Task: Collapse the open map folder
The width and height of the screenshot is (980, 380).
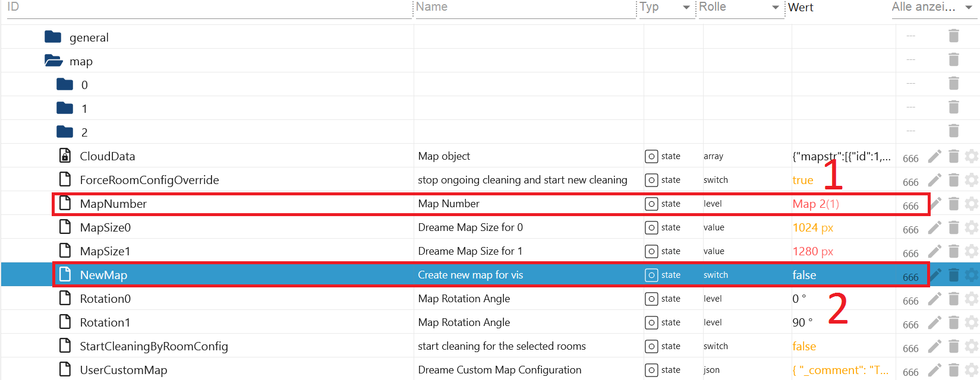Action: (x=53, y=61)
